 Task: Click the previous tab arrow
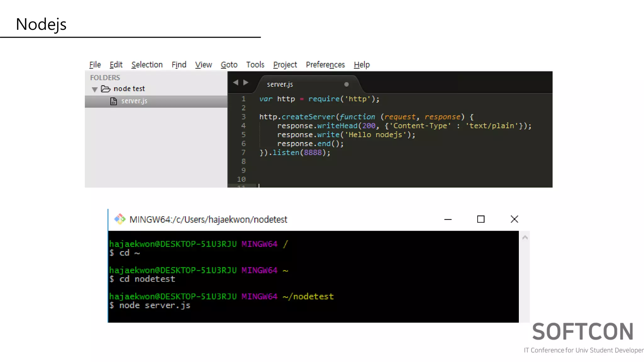click(236, 82)
